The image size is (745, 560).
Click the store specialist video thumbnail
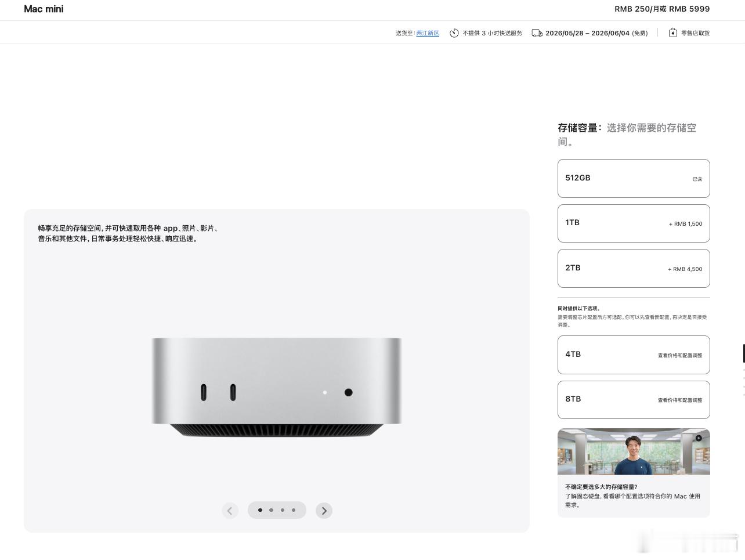click(x=634, y=451)
